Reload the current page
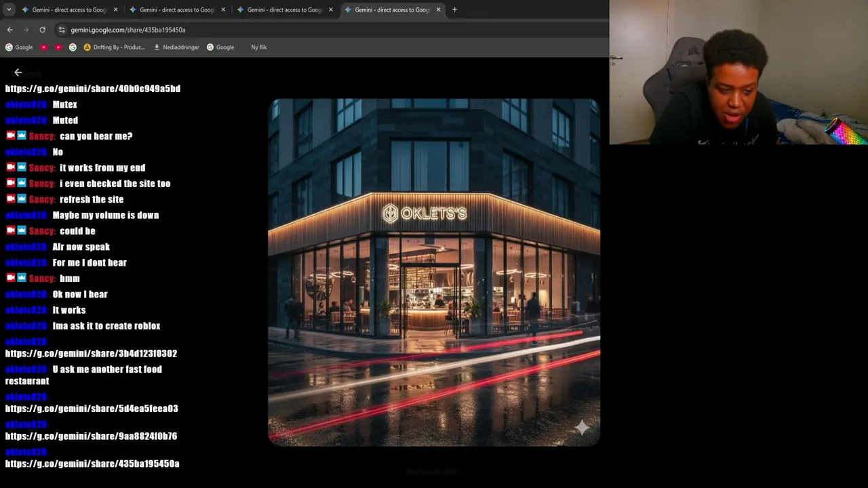The image size is (868, 488). 42,30
